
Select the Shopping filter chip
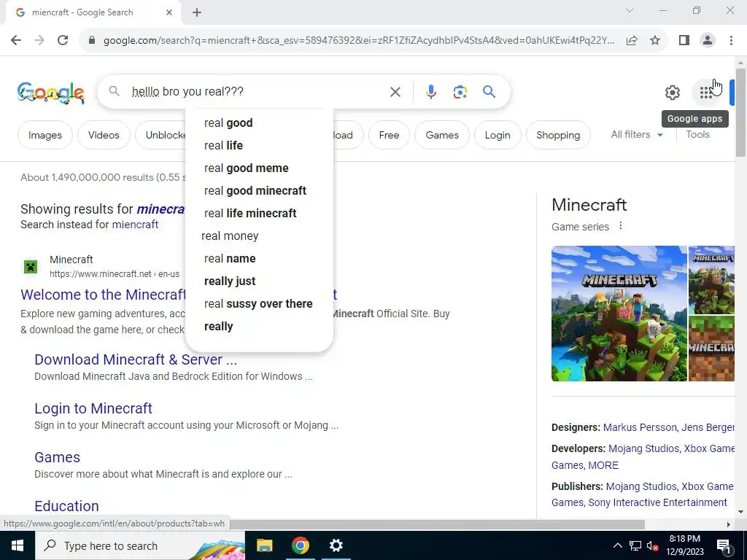tap(558, 135)
